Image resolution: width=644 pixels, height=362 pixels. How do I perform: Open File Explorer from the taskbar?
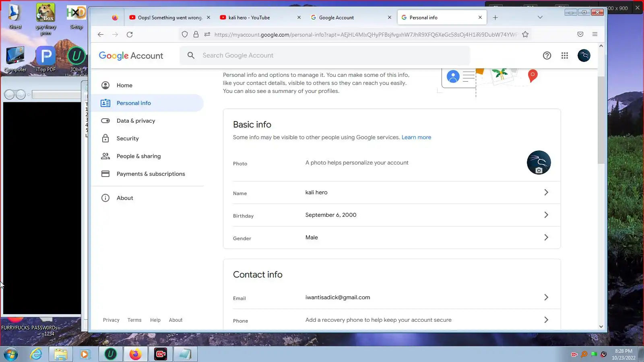61,354
